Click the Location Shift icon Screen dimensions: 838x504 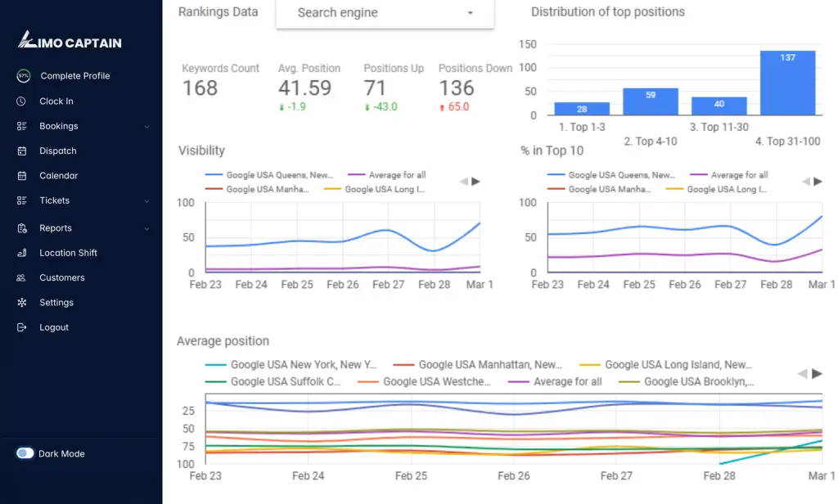(21, 253)
